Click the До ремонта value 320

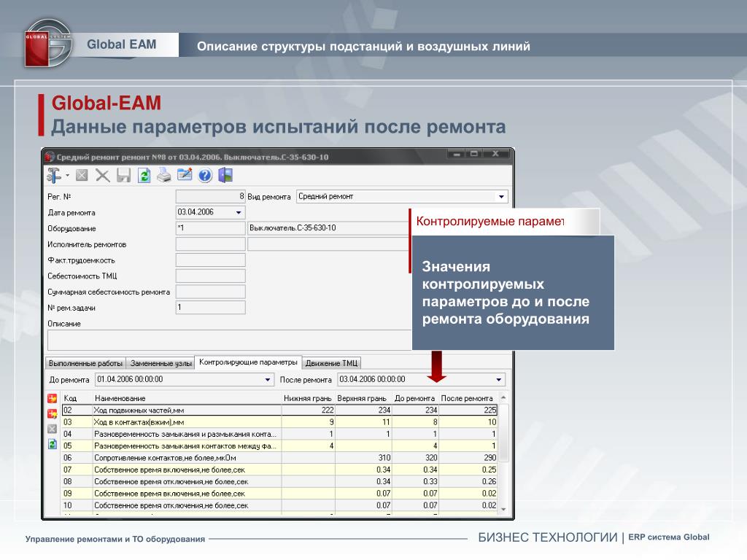[x=415, y=458]
